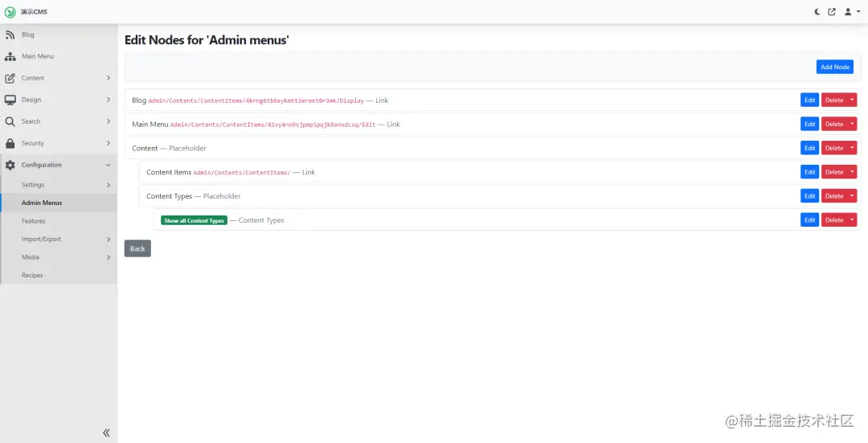Image resolution: width=868 pixels, height=443 pixels.
Task: Expand the Import/Export submenu chevron
Action: coord(108,240)
